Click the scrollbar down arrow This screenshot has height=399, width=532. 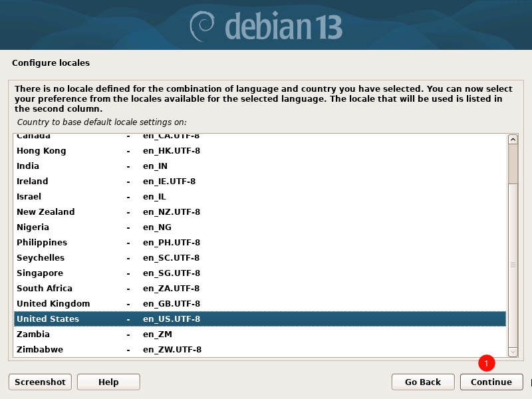point(513,352)
